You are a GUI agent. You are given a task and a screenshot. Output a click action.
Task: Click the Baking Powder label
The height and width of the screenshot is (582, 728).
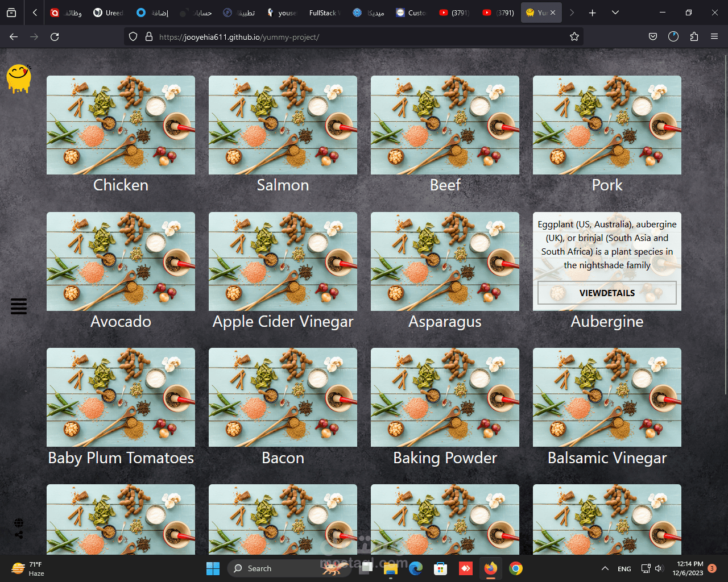[445, 458]
